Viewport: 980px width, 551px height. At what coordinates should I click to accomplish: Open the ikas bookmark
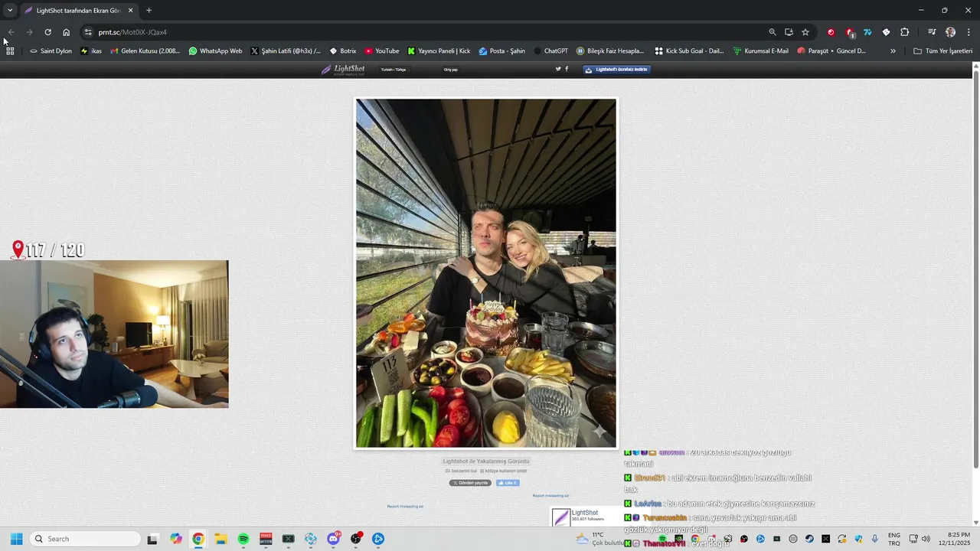tap(91, 51)
